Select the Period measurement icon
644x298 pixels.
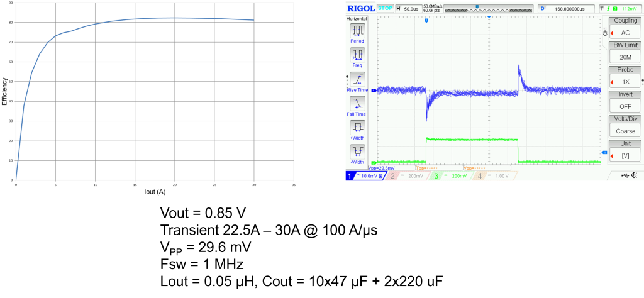(x=357, y=31)
